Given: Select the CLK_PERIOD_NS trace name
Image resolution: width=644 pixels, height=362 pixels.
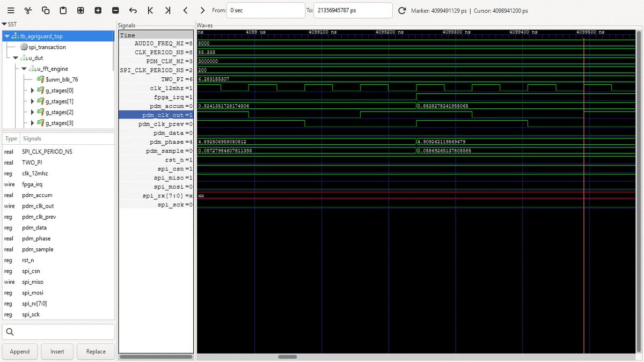Looking at the screenshot, I should (159, 52).
